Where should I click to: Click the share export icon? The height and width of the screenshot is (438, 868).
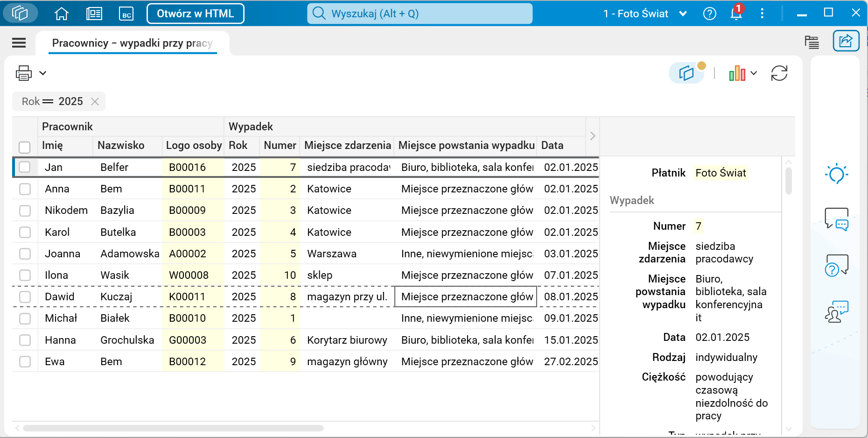pyautogui.click(x=846, y=41)
